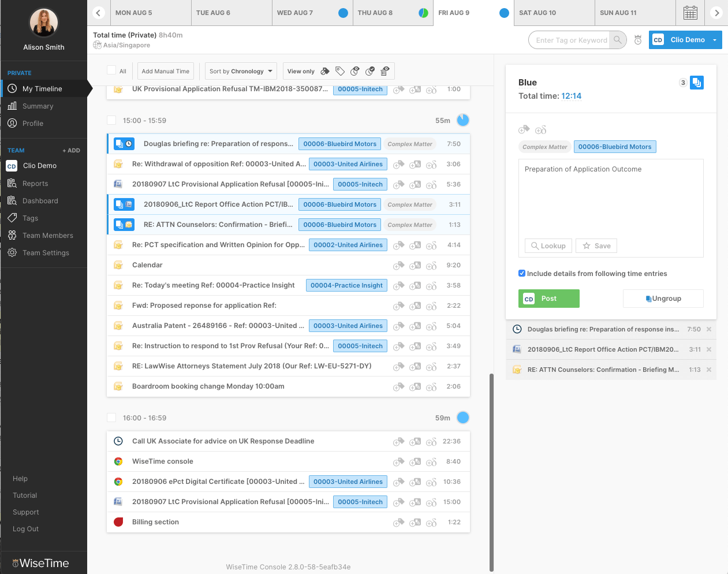Click the FRI AUG 9 blue progress circle
Viewport: 728px width, 574px height.
coord(504,13)
